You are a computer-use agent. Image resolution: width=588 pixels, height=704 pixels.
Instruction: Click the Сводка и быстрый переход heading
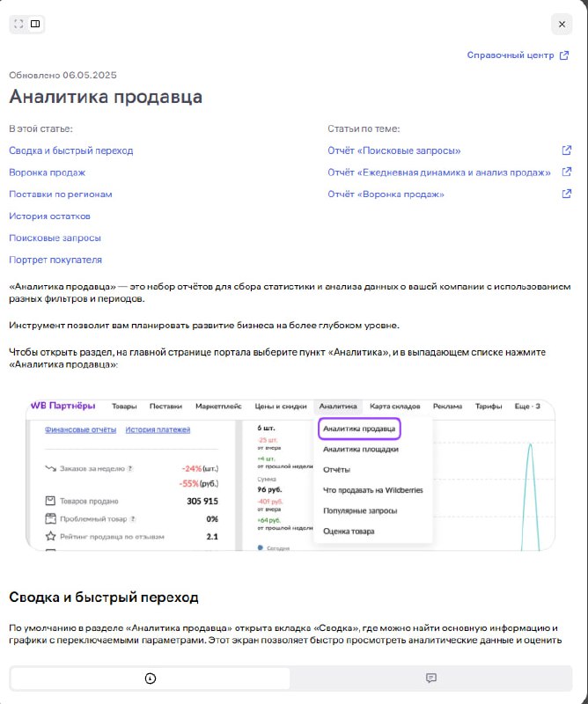[x=104, y=598]
